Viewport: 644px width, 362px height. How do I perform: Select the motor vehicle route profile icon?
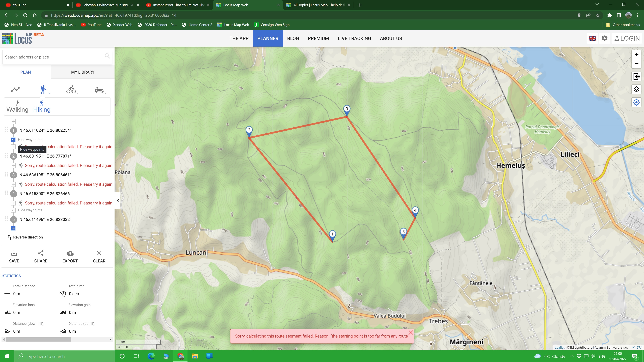coord(99,89)
